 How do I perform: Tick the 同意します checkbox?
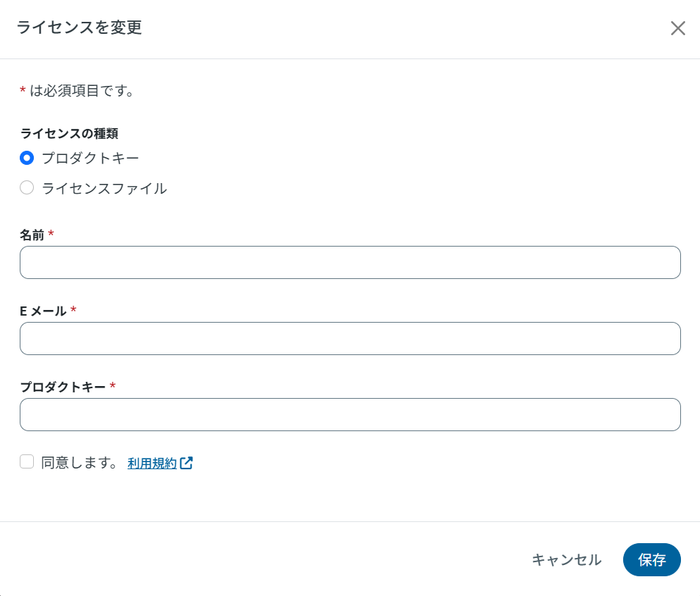coord(27,462)
